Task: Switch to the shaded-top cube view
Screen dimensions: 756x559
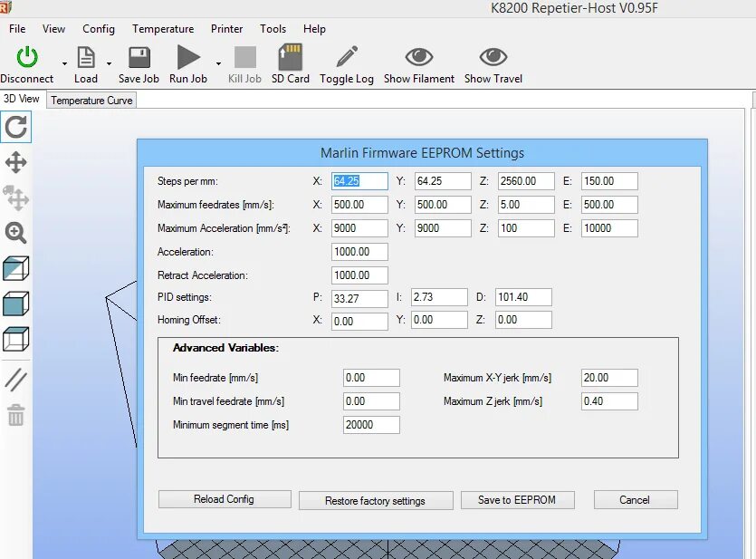Action: (x=16, y=339)
